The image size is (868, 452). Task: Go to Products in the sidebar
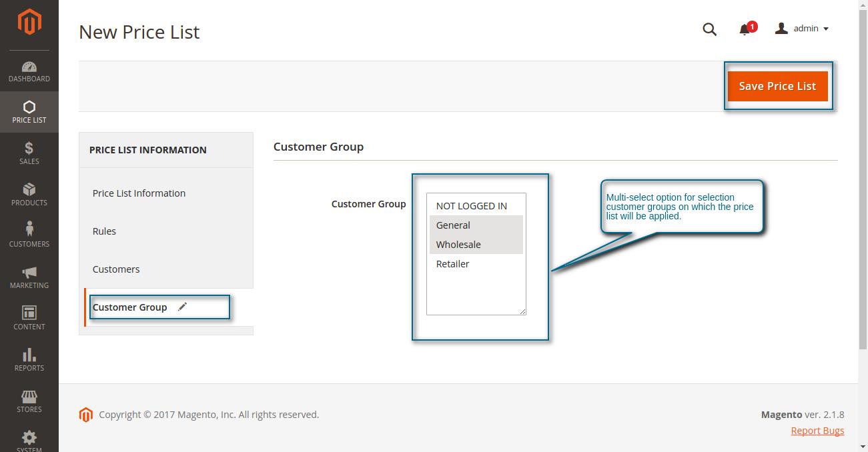pyautogui.click(x=29, y=194)
